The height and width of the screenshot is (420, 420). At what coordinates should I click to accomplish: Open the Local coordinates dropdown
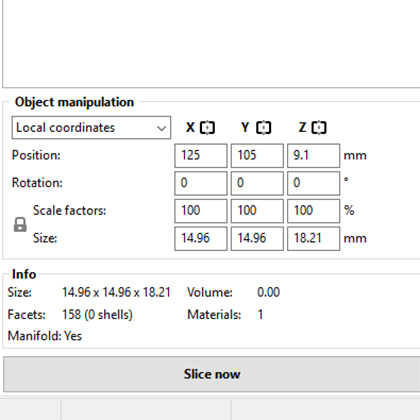tap(91, 128)
